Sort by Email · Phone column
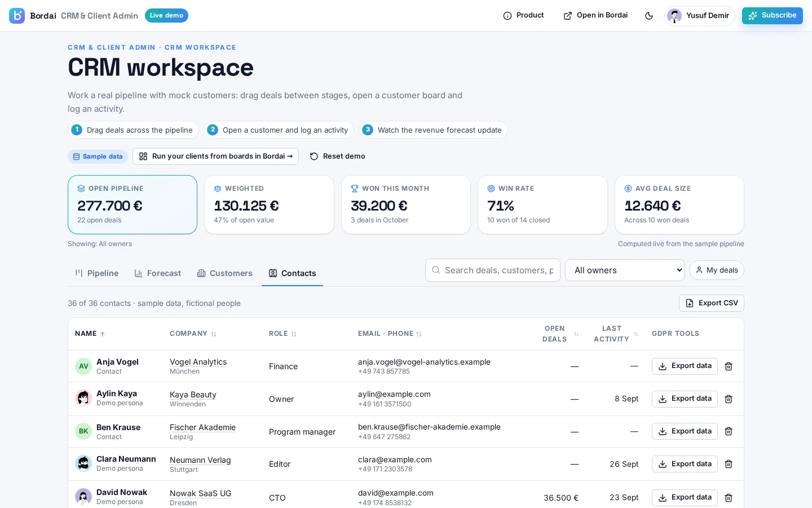Viewport: 812px width, 508px height. point(390,334)
